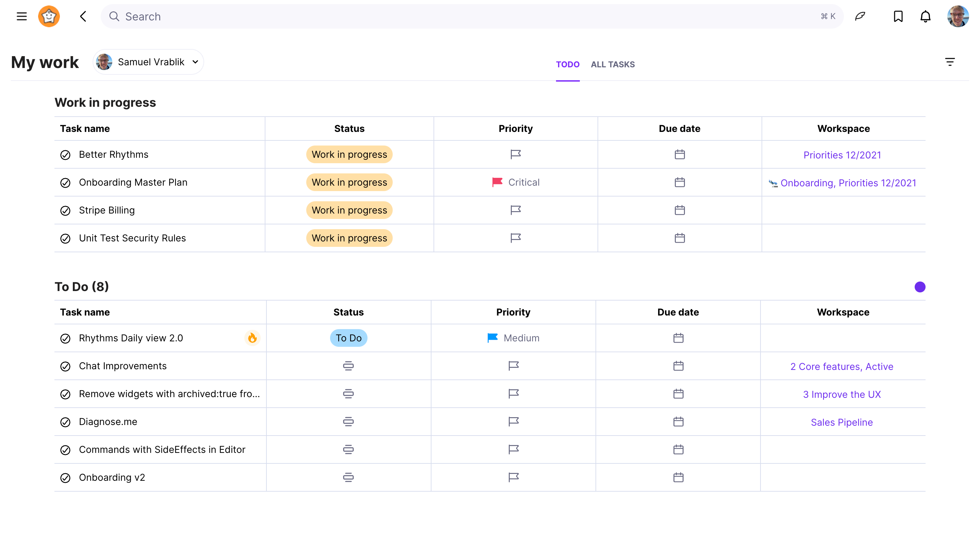
Task: Check off the Chat Improvements task
Action: tap(65, 366)
